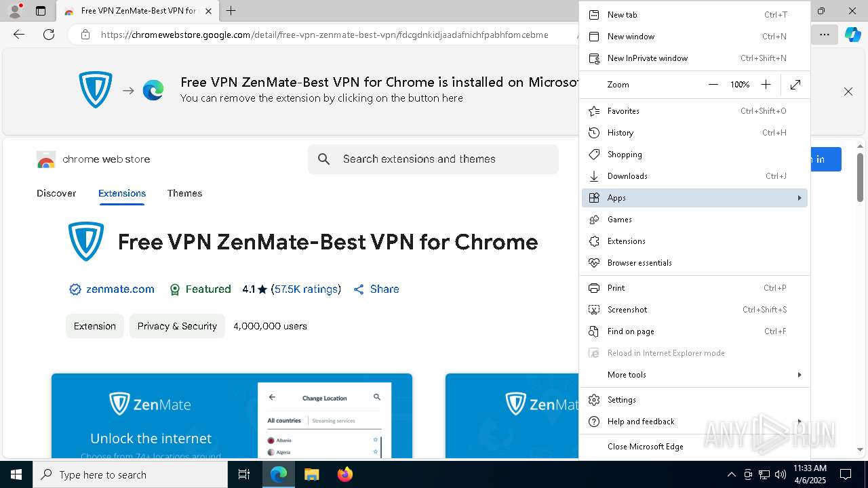Open Task View on taskbar
Viewport: 868px width, 488px height.
tap(244, 474)
